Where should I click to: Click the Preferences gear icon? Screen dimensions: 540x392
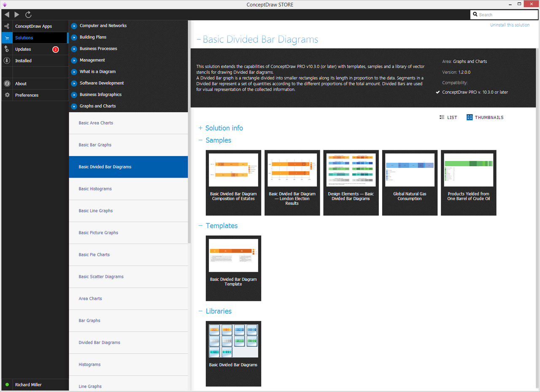7,95
